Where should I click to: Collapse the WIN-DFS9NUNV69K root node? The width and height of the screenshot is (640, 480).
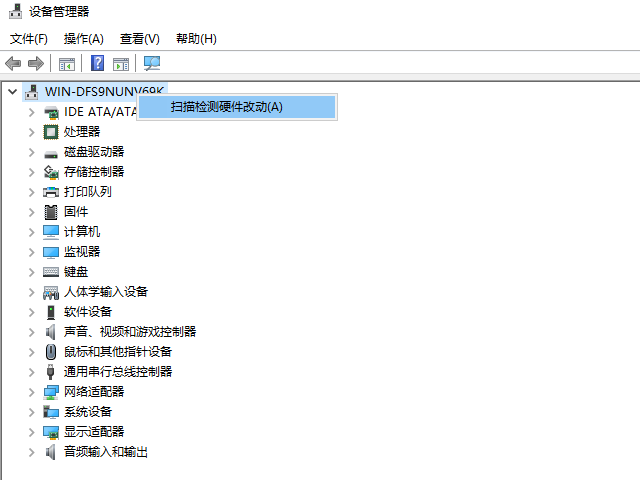12,91
